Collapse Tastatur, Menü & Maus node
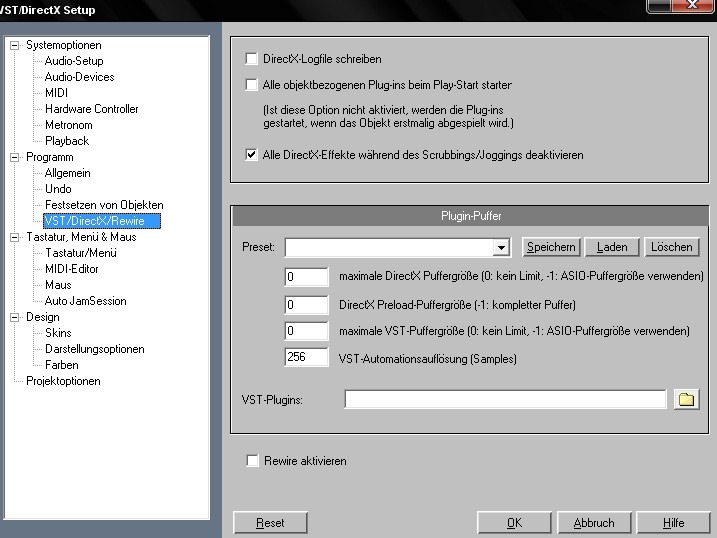 point(15,237)
